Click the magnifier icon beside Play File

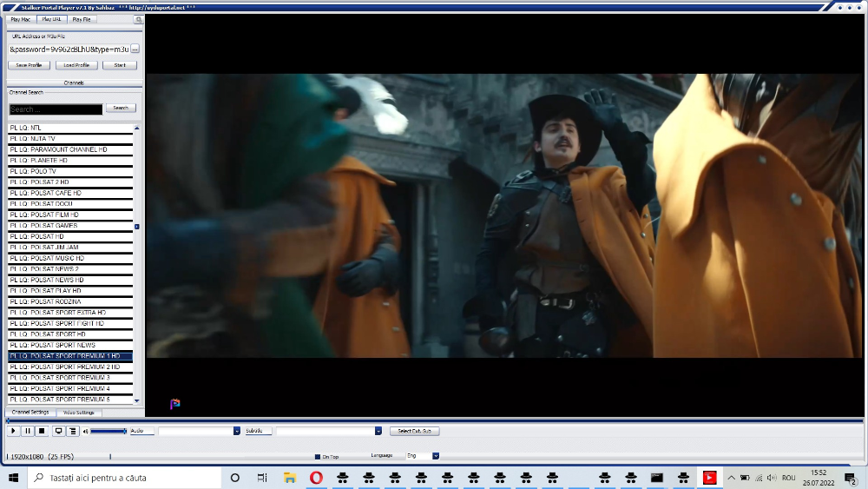pos(138,19)
